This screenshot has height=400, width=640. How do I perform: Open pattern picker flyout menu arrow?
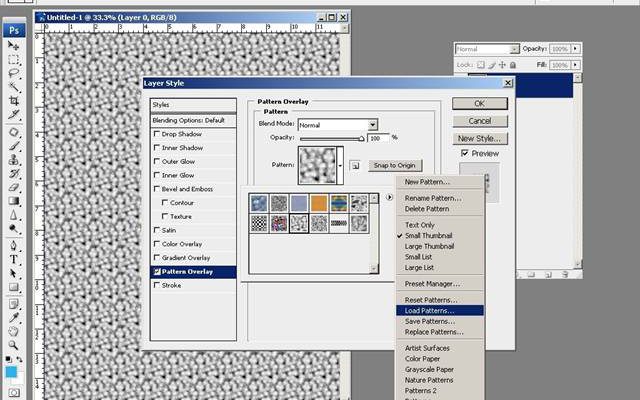(x=390, y=197)
